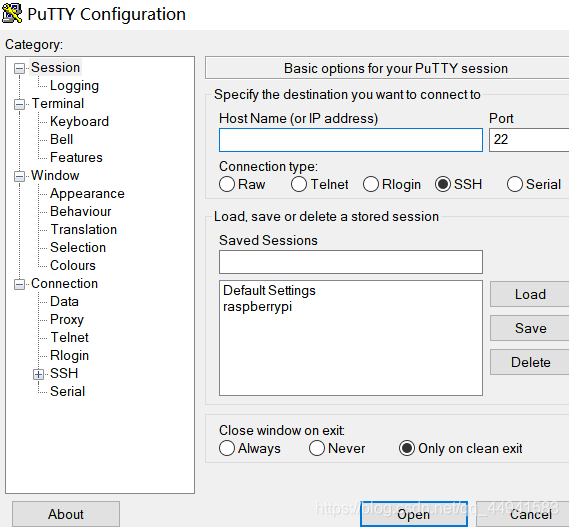This screenshot has width=569, height=527.
Task: Expand the SSH tree node
Action: point(38,374)
